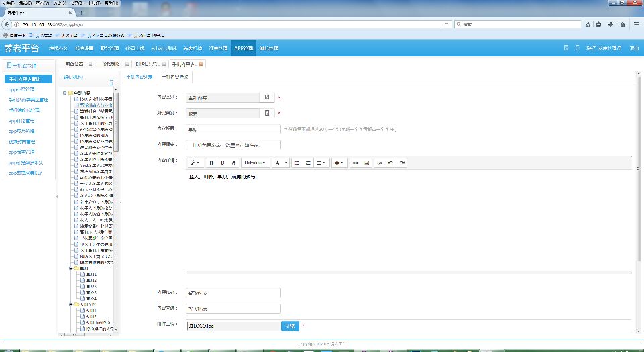Collapse the root folder in tree
Image resolution: width=644 pixels, height=352 pixels.
[64, 93]
